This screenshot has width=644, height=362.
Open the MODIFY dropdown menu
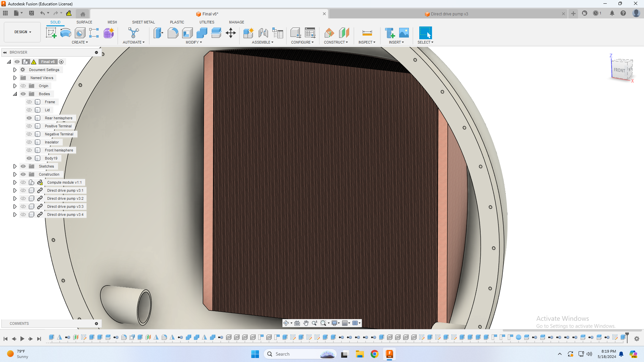[194, 42]
